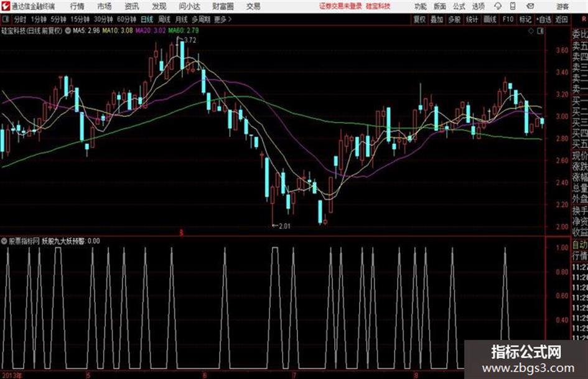
Task: Click the 2013年 date axis label
Action: tap(12, 375)
